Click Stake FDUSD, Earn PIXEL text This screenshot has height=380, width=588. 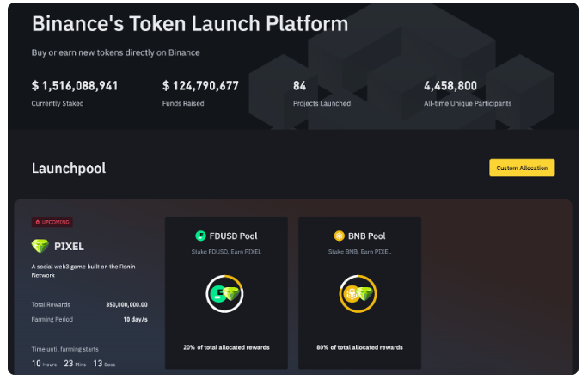tap(226, 251)
